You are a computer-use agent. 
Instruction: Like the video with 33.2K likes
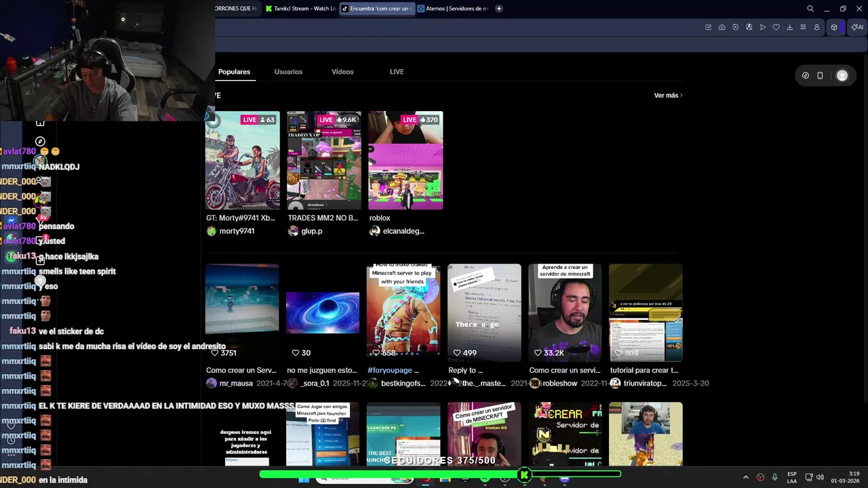[x=538, y=353]
